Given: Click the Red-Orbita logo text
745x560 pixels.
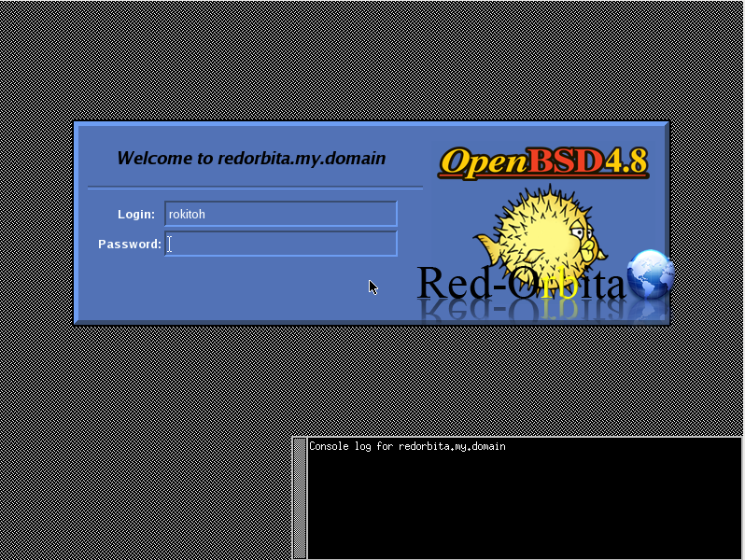Looking at the screenshot, I should [521, 284].
